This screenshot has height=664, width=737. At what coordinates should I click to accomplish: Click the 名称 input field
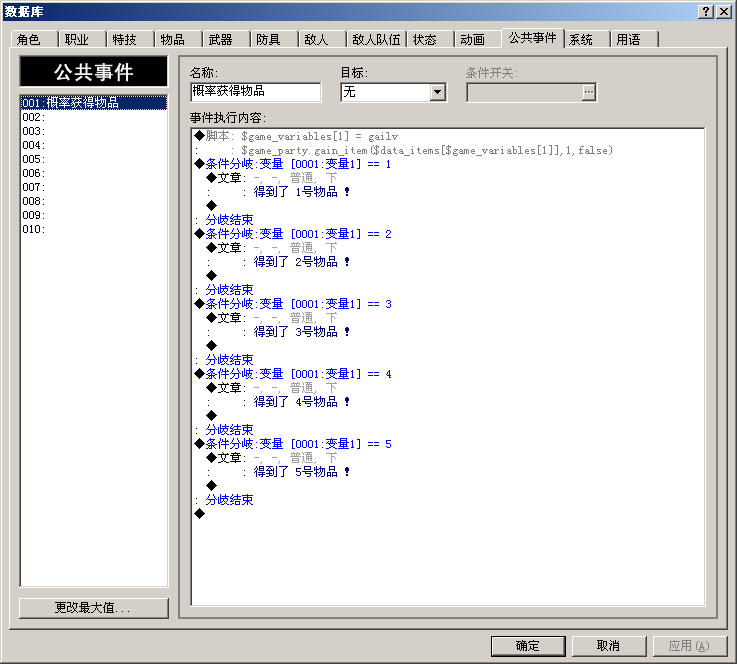[x=256, y=92]
